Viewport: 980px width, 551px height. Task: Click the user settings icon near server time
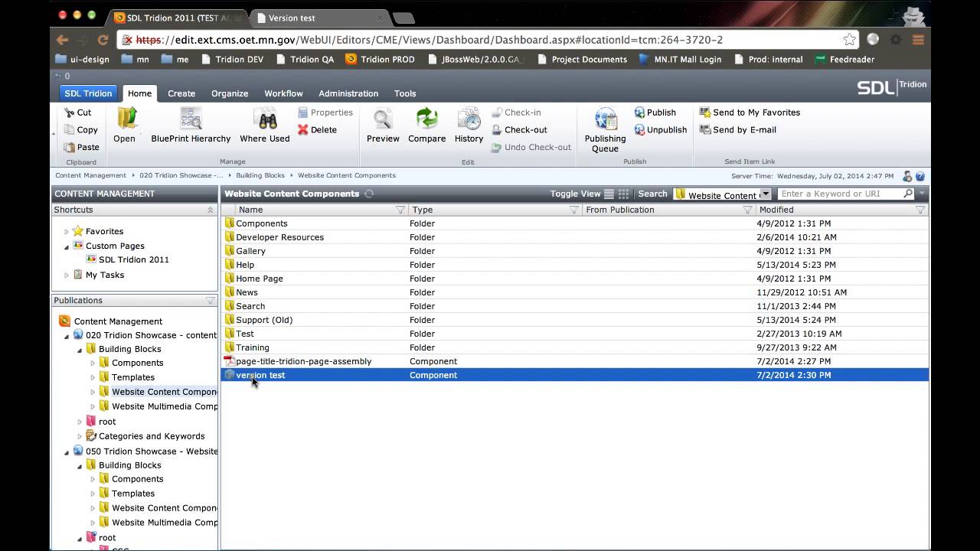[907, 176]
